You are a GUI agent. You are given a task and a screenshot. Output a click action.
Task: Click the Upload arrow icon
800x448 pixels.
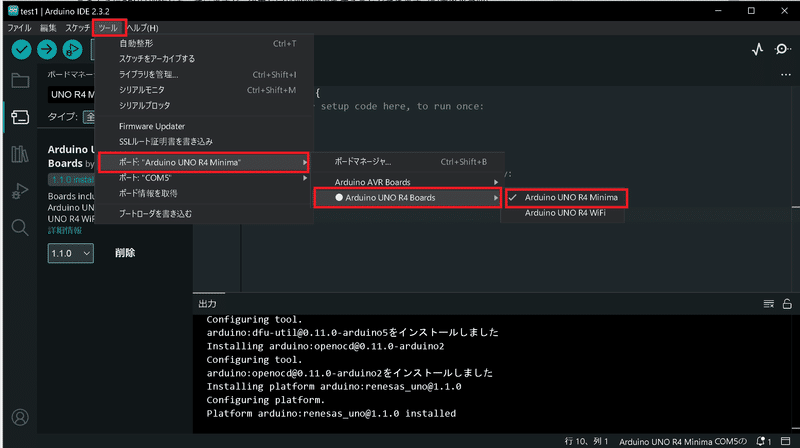click(x=47, y=49)
